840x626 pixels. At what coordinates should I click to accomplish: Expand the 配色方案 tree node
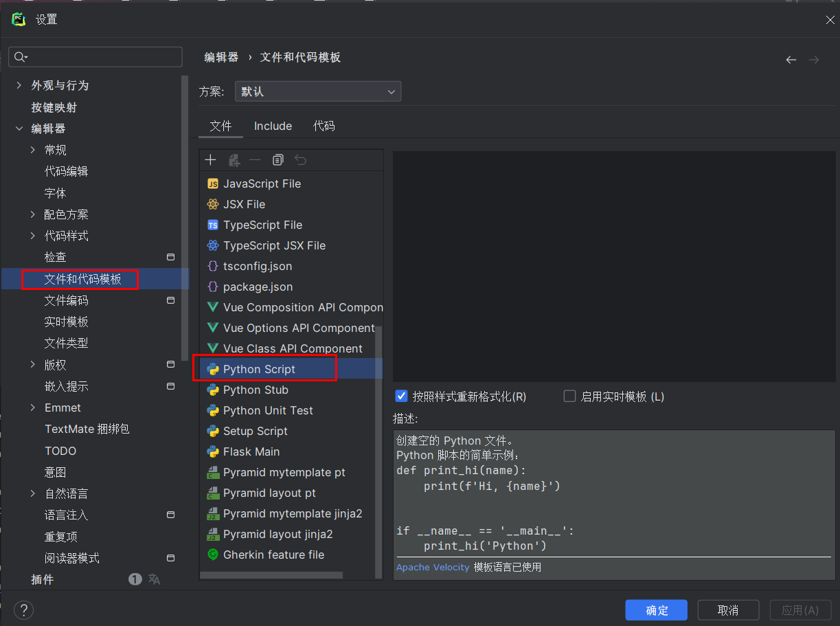tap(32, 214)
